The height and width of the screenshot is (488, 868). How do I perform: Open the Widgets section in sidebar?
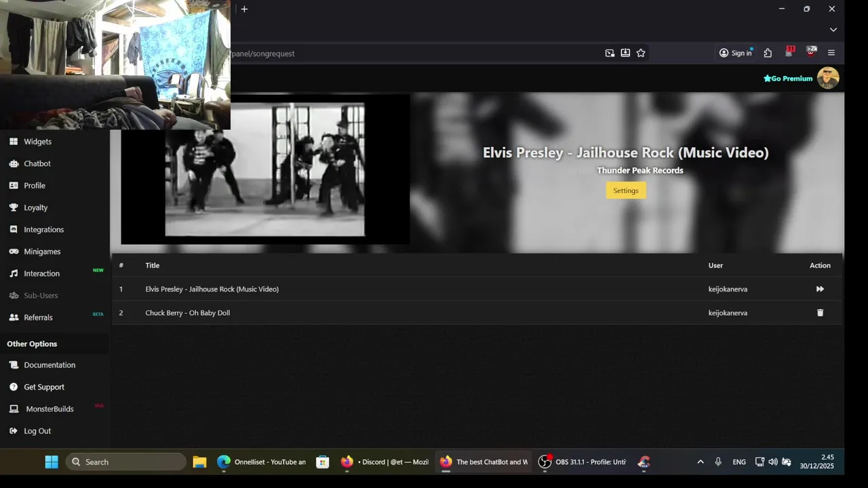point(37,142)
